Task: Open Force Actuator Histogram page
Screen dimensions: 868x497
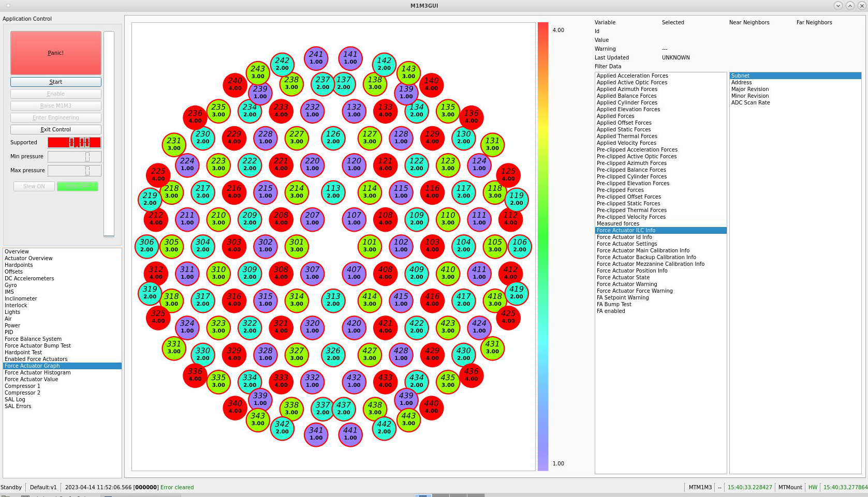Action: point(62,372)
